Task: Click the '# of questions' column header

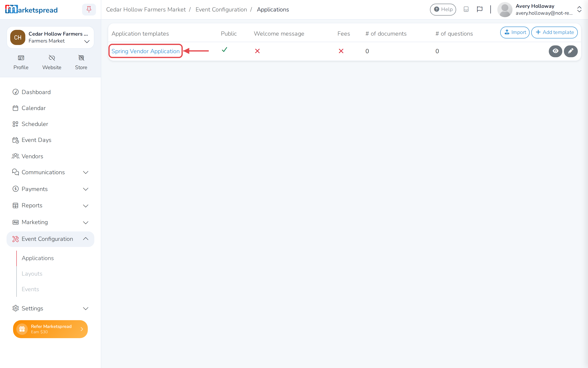Action: [454, 34]
